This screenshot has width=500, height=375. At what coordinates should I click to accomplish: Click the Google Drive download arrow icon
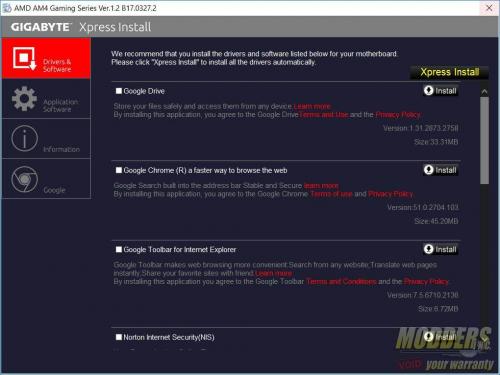[428, 90]
